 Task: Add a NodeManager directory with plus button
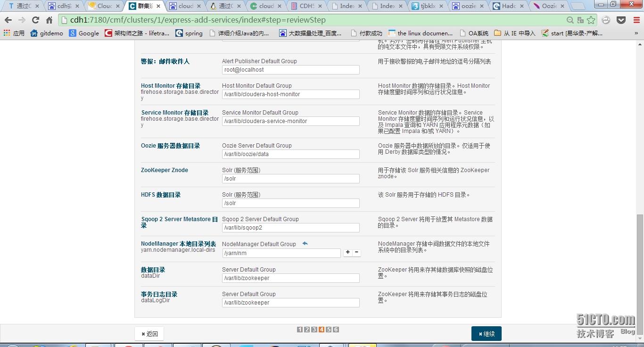(348, 253)
